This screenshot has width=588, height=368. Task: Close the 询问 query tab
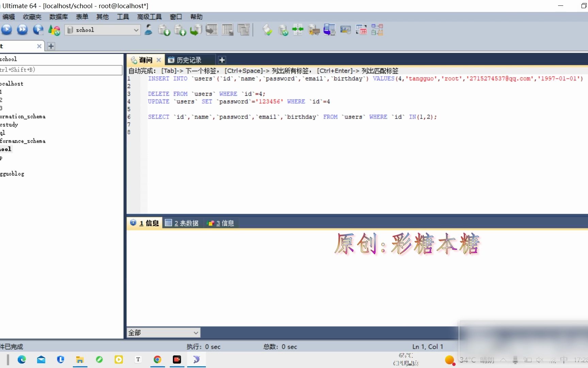pos(159,60)
